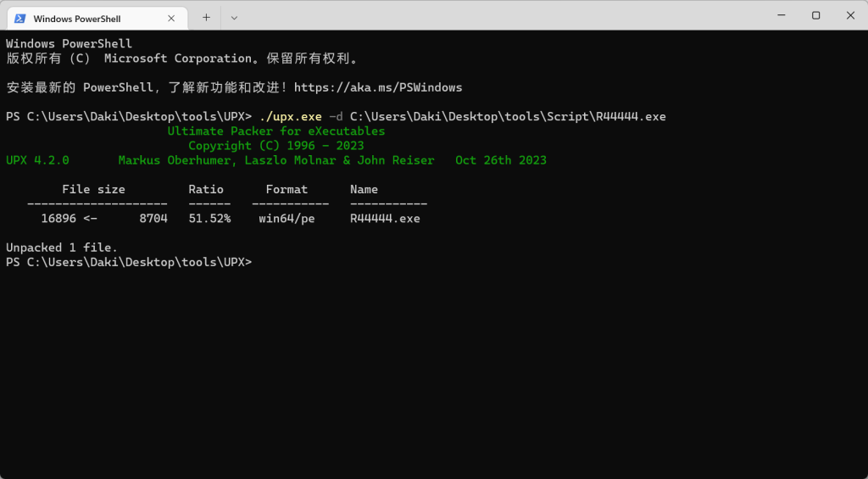Expand the new tab profile dropdown chevron
Viewport: 868px width, 479px height.
234,17
